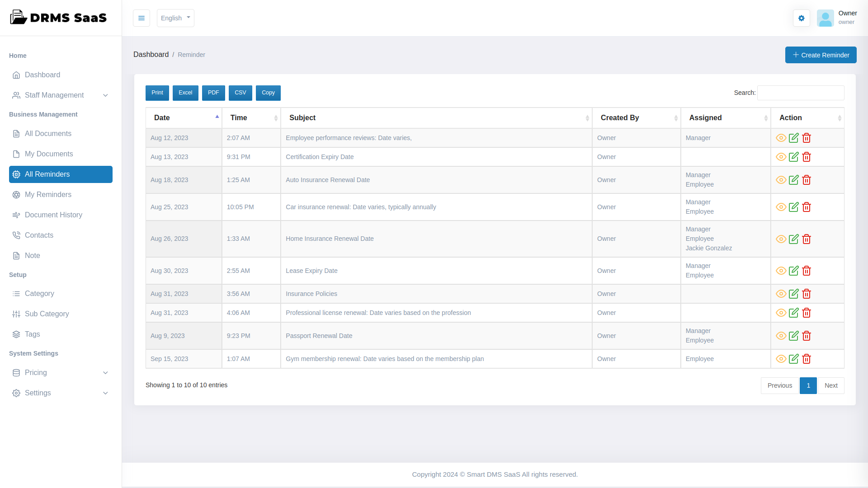View the Employee performance reviews reminder
868x488 pixels.
pyautogui.click(x=781, y=138)
